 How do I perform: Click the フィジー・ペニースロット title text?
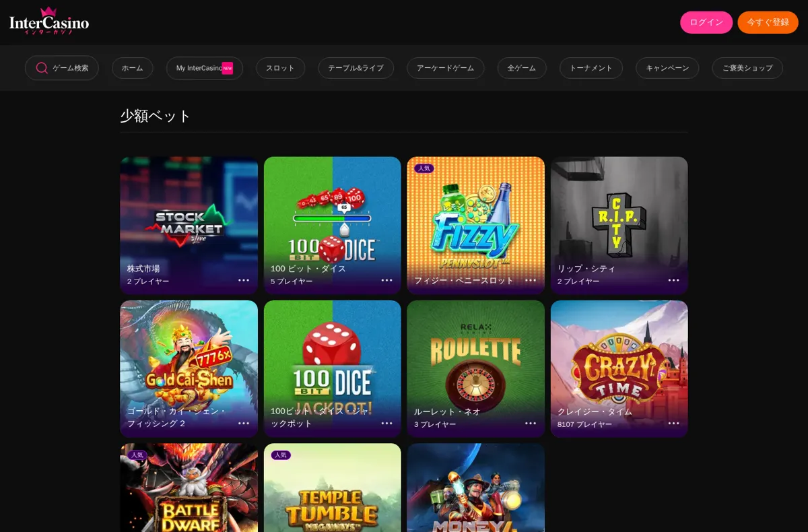tap(464, 280)
